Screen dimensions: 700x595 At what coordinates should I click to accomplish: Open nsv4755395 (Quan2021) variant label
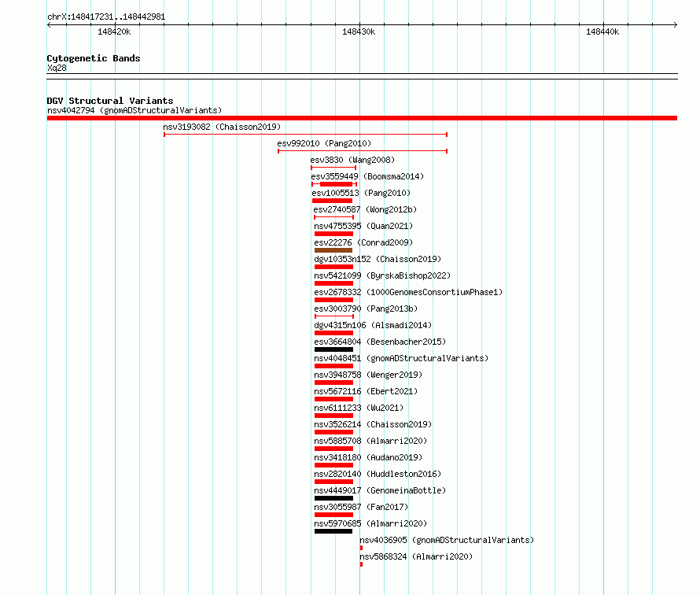363,226
